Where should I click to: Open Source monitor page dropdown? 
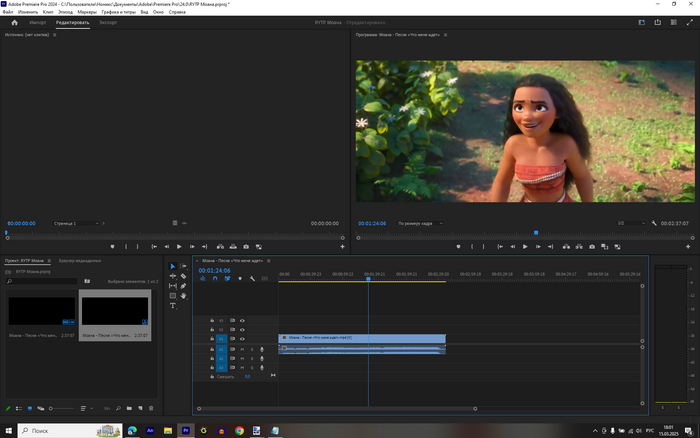click(76, 223)
